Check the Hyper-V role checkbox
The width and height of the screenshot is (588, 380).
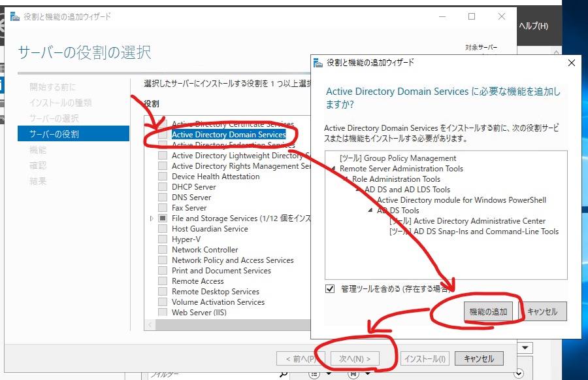(163, 239)
